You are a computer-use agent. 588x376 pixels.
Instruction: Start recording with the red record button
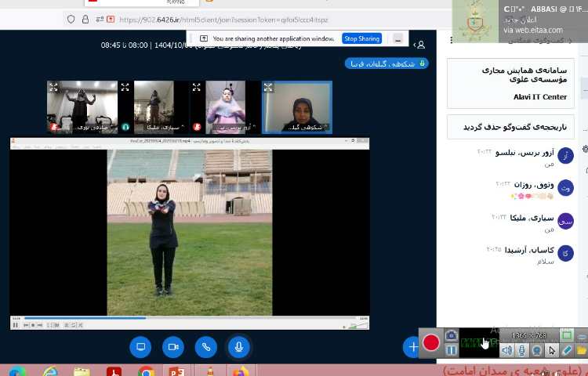[x=431, y=342]
